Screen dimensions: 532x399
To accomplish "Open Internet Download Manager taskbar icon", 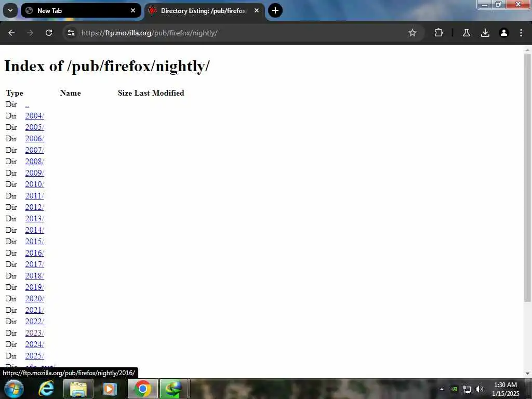I will tap(174, 389).
